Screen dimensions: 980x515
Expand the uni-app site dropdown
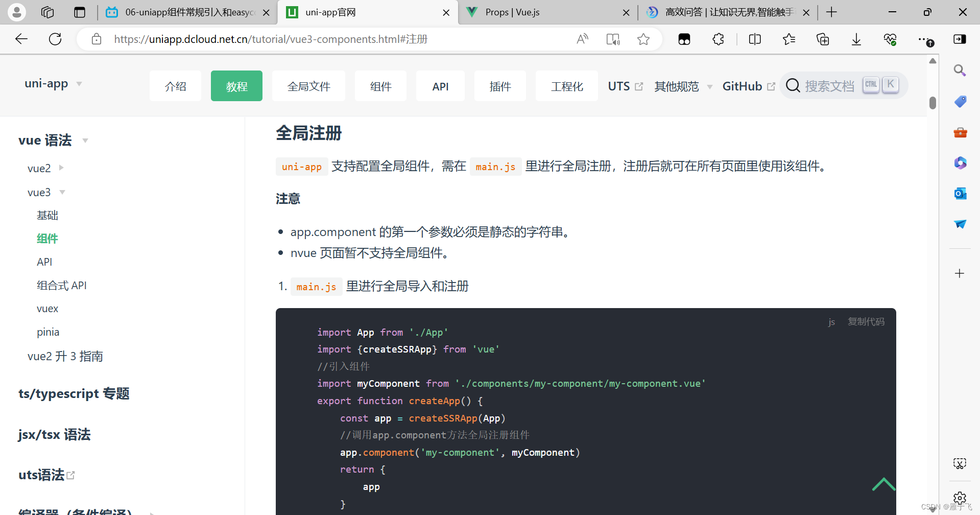point(79,84)
